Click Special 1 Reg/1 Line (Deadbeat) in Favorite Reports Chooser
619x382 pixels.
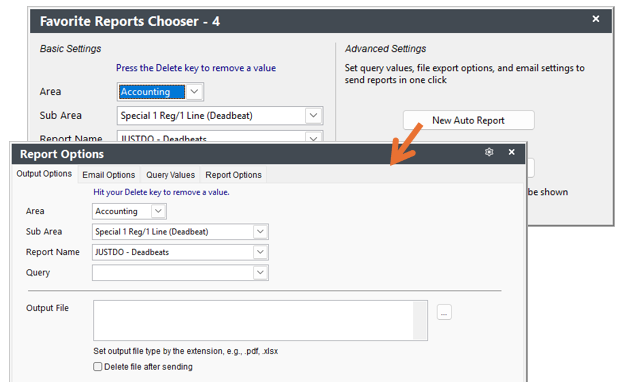[x=186, y=116]
